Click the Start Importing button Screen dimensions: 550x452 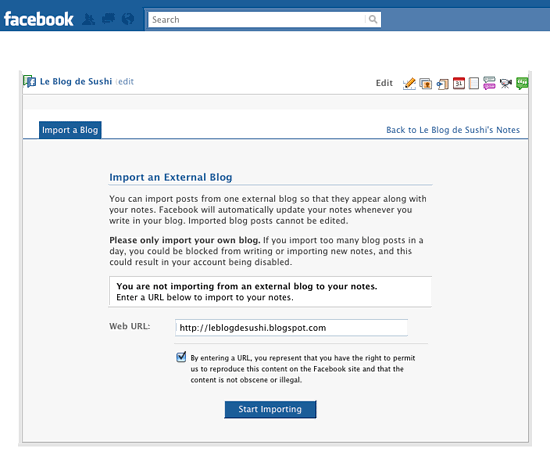(270, 409)
